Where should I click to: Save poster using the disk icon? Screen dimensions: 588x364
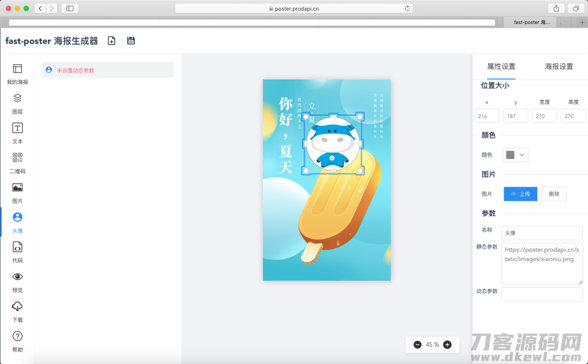pyautogui.click(x=131, y=41)
